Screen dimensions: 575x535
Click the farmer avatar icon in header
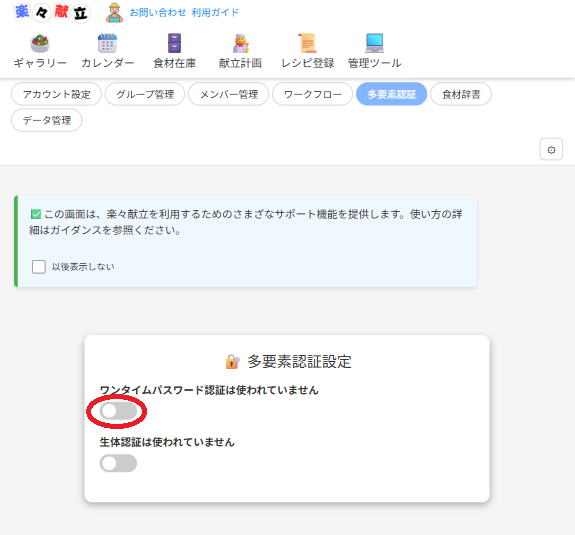point(114,13)
